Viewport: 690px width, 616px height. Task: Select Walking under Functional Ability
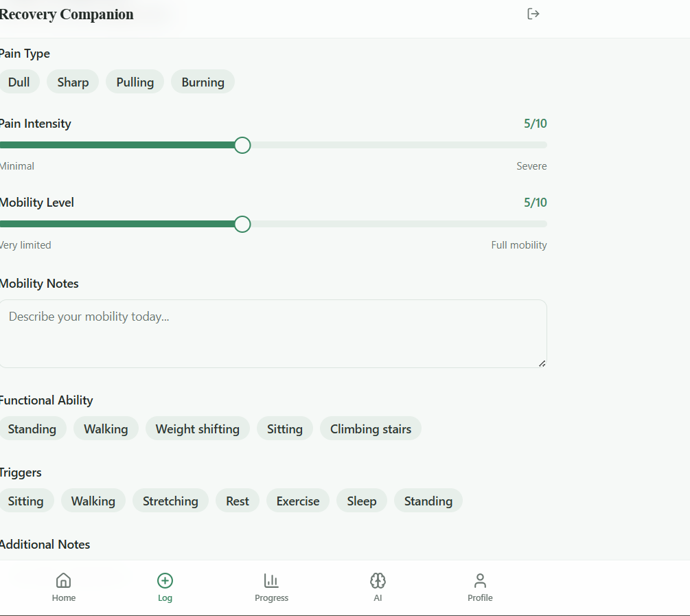click(x=106, y=429)
